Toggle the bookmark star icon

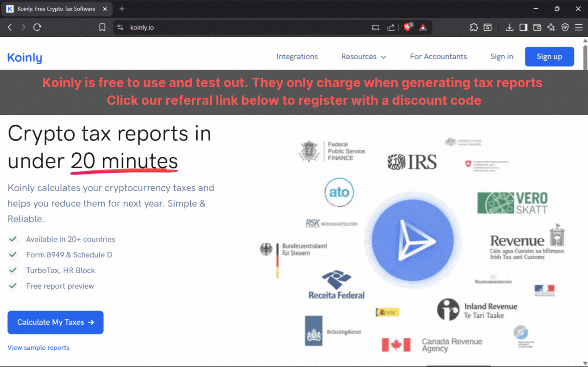tap(102, 27)
